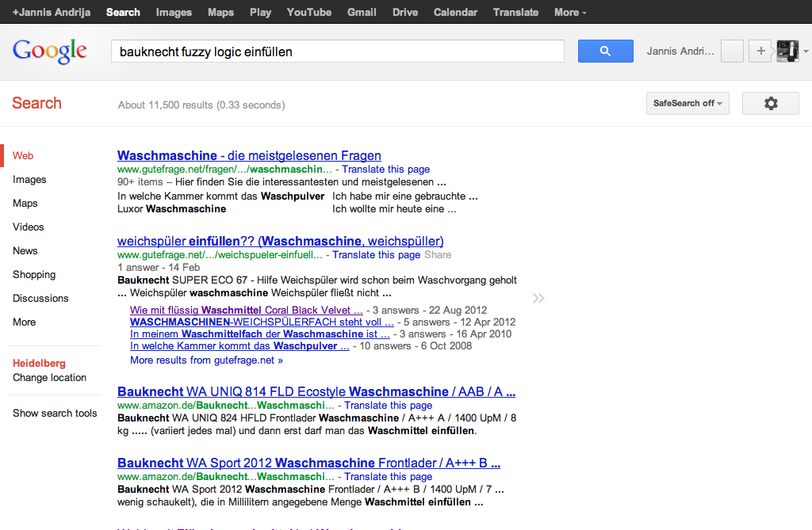Screen dimensions: 812x530
Task: Show search tools in sidebar
Action: tap(55, 413)
